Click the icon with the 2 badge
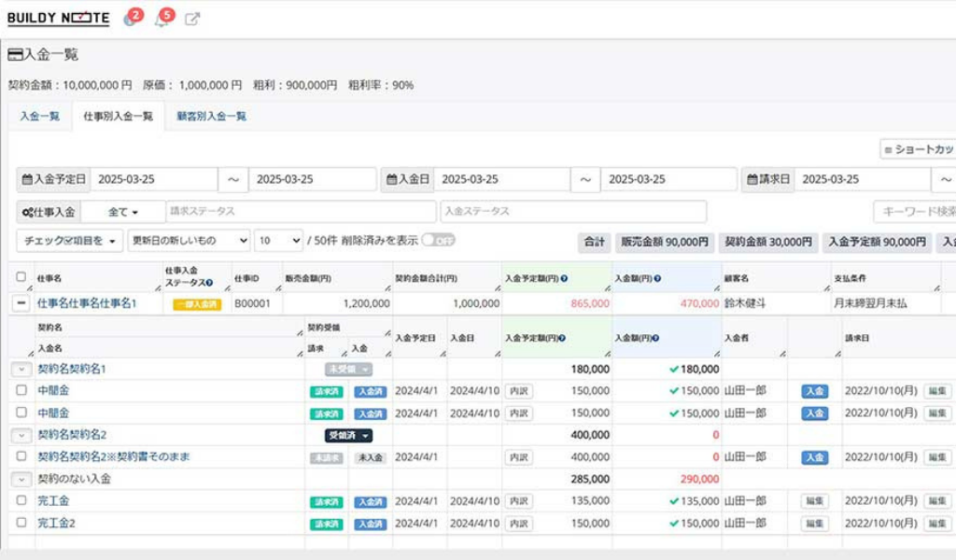This screenshot has height=560, width=956. (x=130, y=19)
